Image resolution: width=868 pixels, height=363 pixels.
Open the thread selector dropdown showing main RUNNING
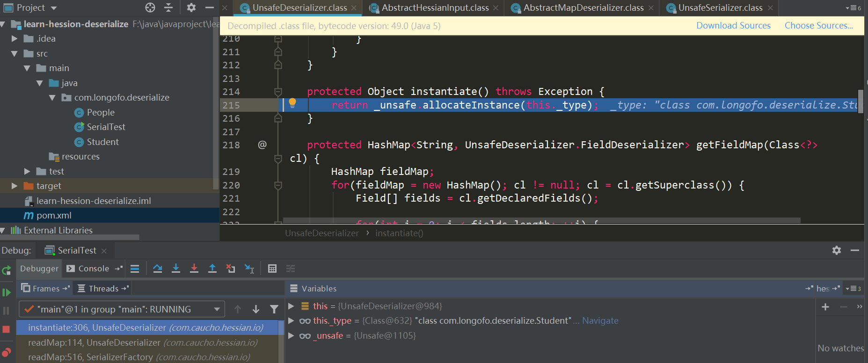pos(122,309)
